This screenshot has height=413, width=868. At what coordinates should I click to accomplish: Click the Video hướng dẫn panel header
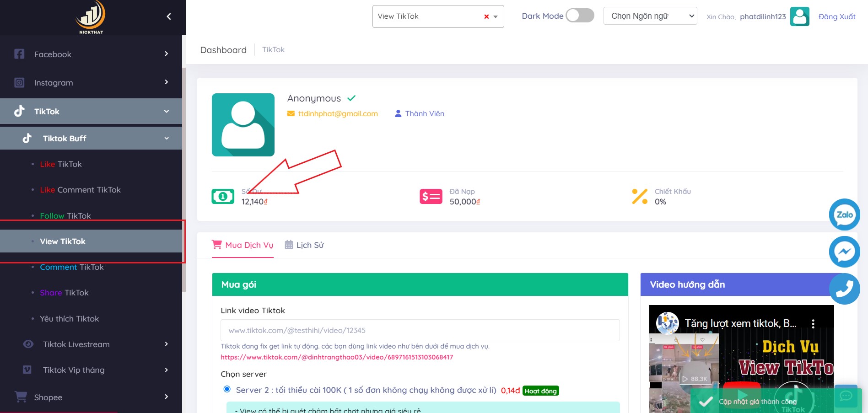742,284
